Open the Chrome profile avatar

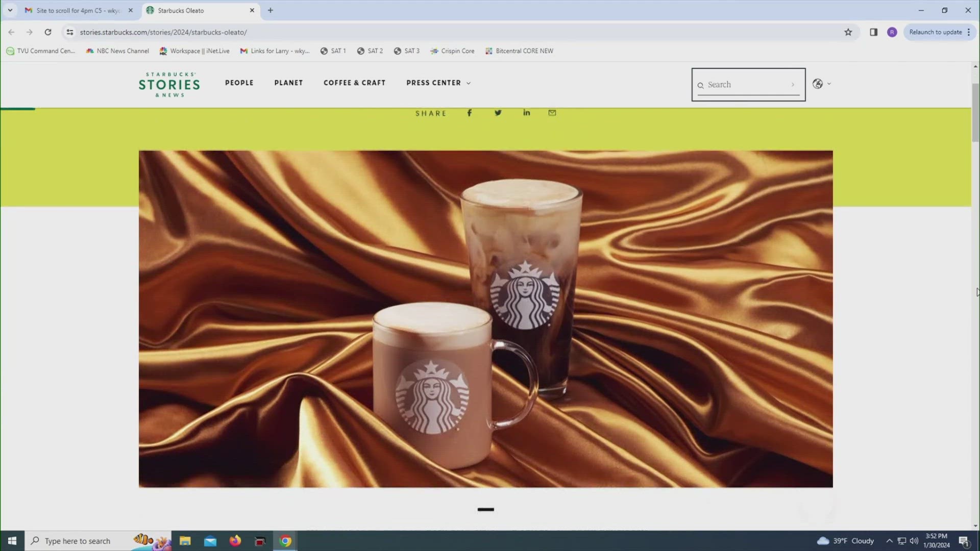click(x=892, y=32)
